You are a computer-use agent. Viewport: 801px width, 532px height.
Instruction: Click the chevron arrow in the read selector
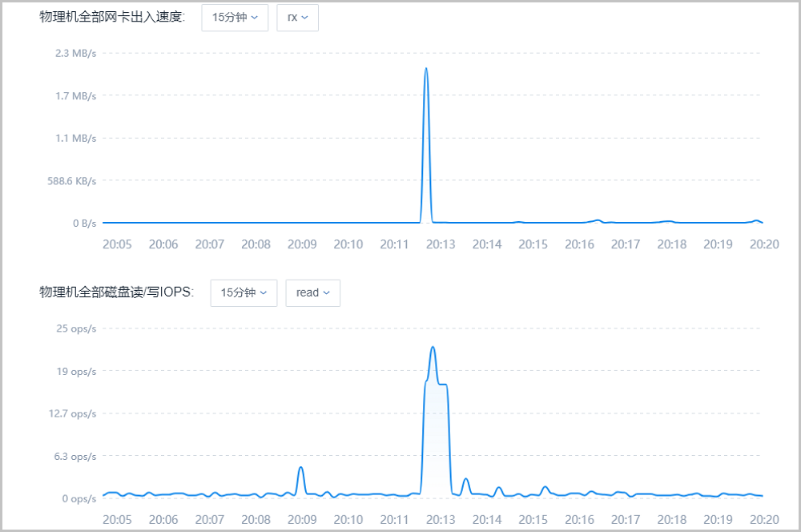pyautogui.click(x=327, y=292)
